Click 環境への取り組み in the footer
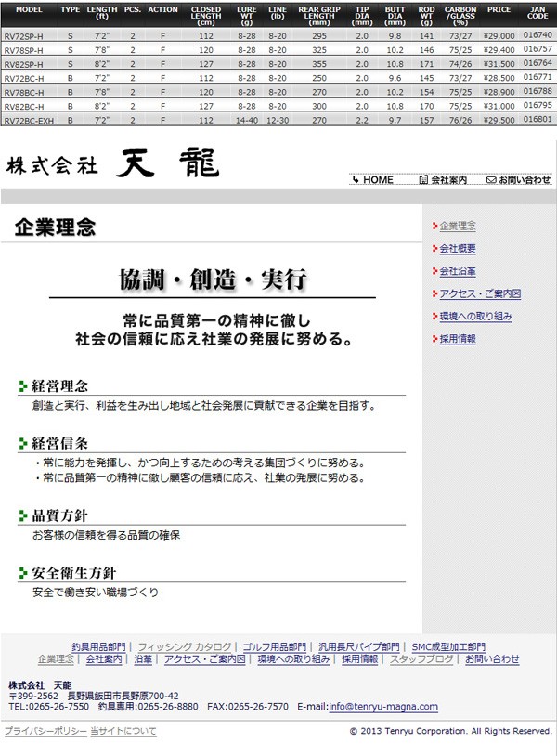 (x=293, y=659)
